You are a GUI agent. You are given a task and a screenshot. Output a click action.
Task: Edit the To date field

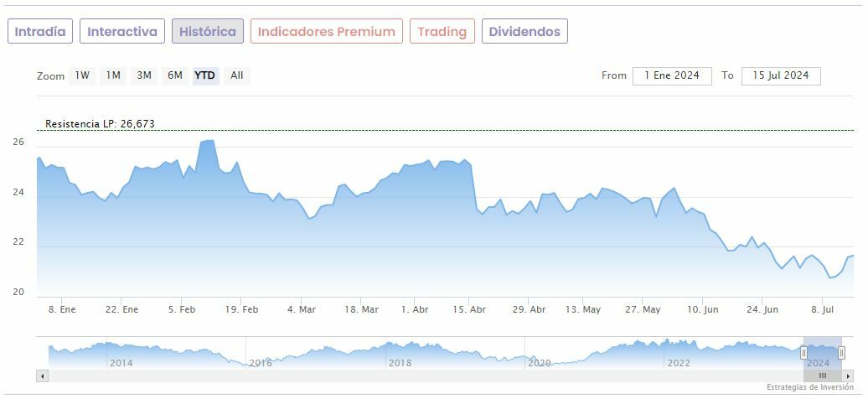pyautogui.click(x=780, y=75)
